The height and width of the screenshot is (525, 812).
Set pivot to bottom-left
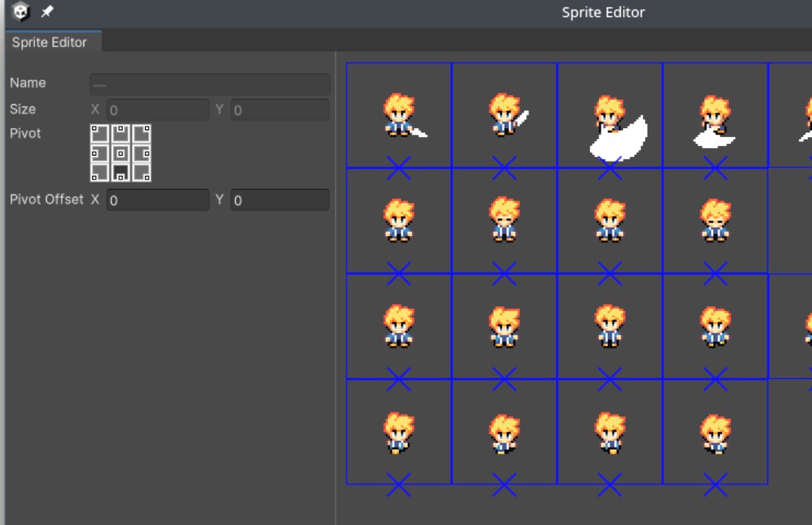coord(100,173)
